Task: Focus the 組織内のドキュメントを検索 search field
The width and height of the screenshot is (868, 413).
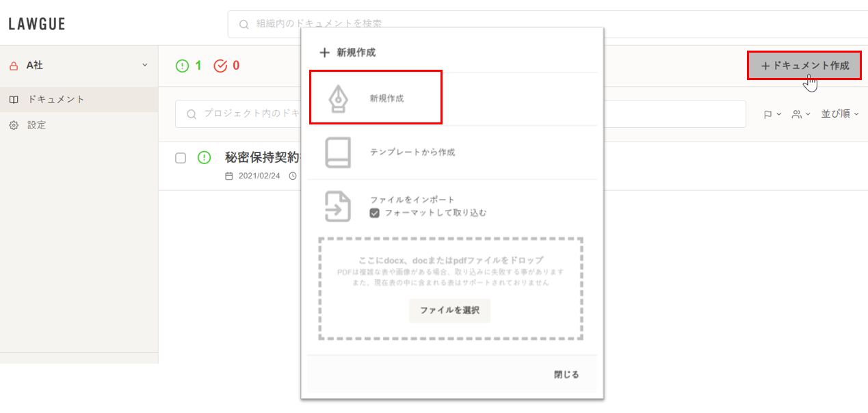Action: (479, 24)
